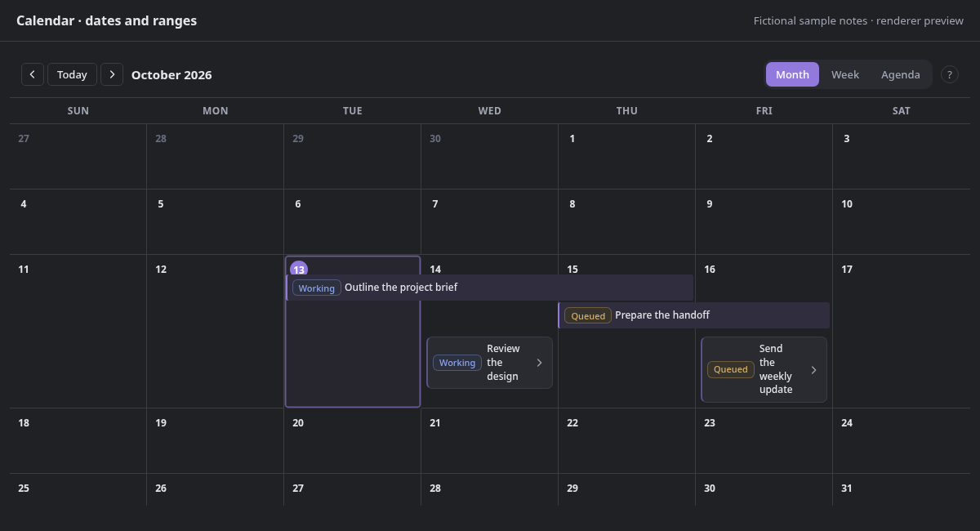This screenshot has height=531, width=980.
Task: Click the THU column header
Action: (627, 111)
